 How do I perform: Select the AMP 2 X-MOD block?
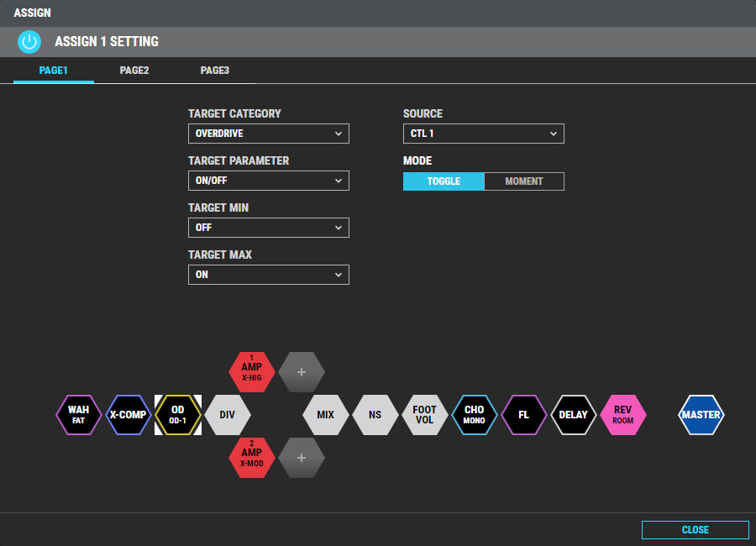pos(252,458)
